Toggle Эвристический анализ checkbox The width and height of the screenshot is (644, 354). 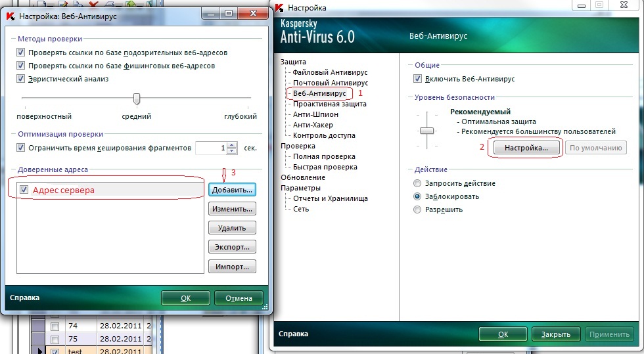tap(20, 78)
